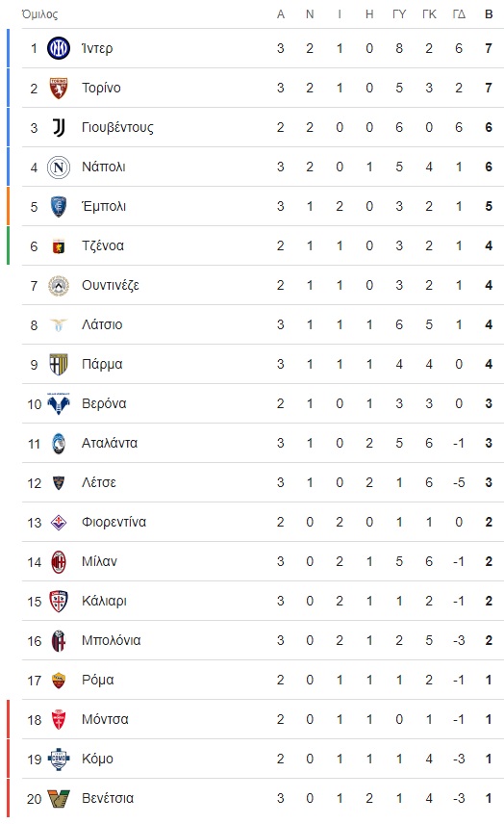Click the ΓΔ goal difference header
This screenshot has width=504, height=824.
[x=459, y=14]
